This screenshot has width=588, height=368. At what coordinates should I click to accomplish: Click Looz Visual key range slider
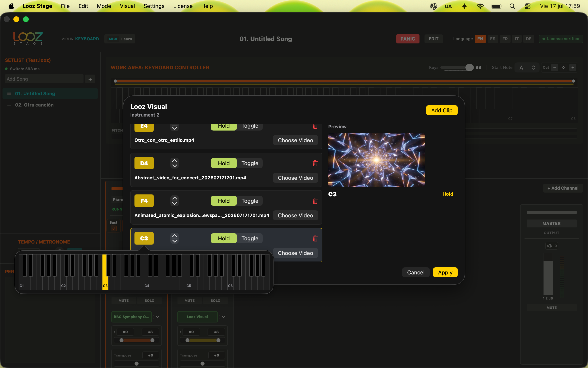203,340
